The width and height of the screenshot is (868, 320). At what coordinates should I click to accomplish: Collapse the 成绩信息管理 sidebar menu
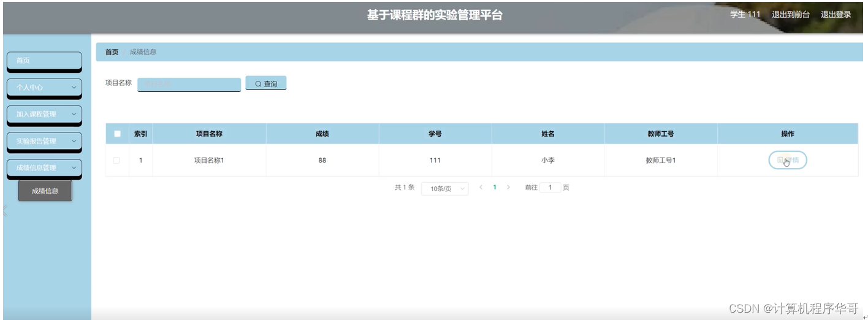44,168
